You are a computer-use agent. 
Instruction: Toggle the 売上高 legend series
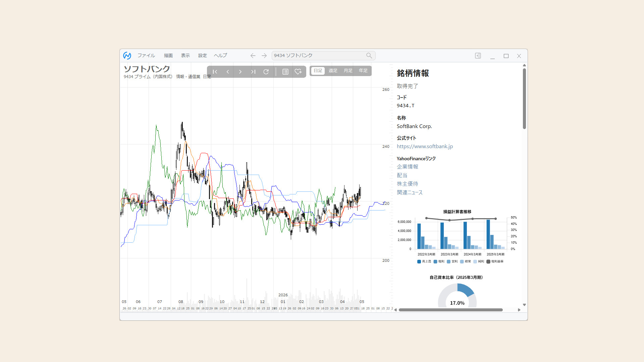pyautogui.click(x=424, y=261)
